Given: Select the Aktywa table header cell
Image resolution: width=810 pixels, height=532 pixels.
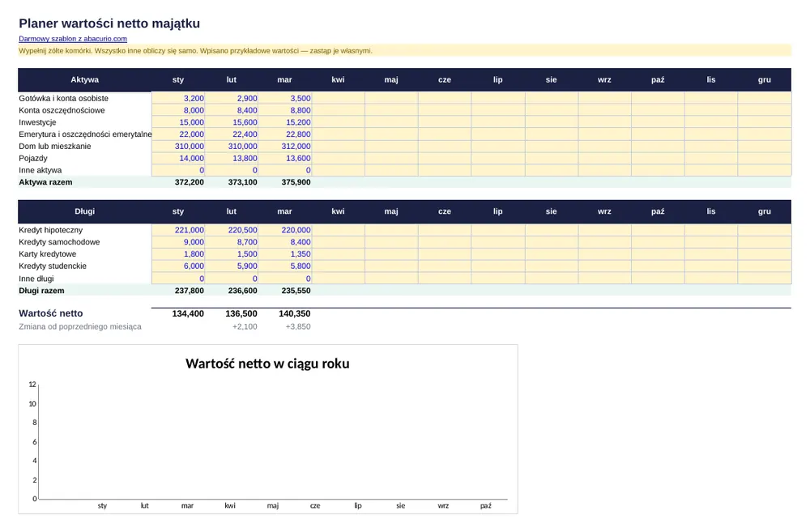Looking at the screenshot, I should click(85, 79).
